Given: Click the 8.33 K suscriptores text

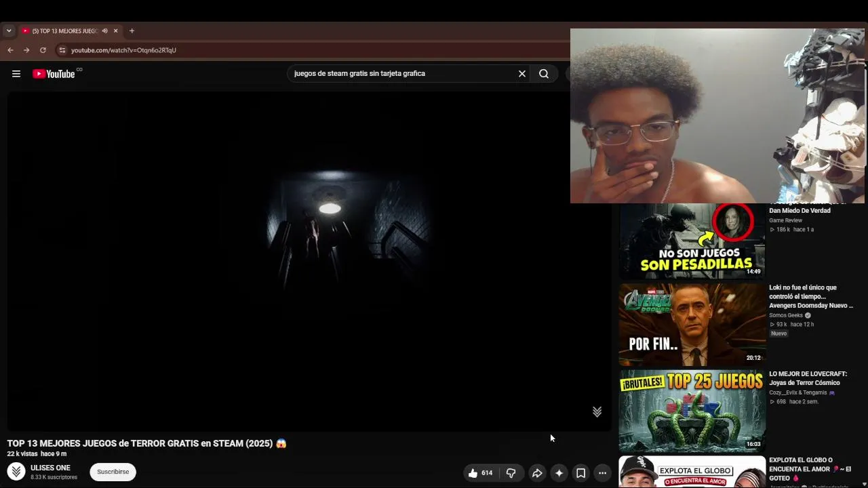Looking at the screenshot, I should (x=54, y=477).
